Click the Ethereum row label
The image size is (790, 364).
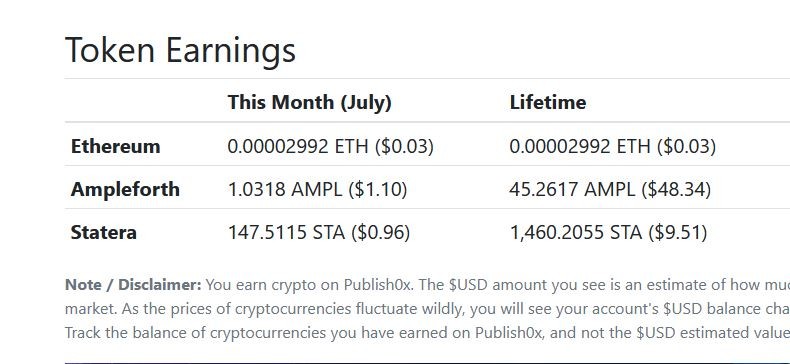[115, 147]
